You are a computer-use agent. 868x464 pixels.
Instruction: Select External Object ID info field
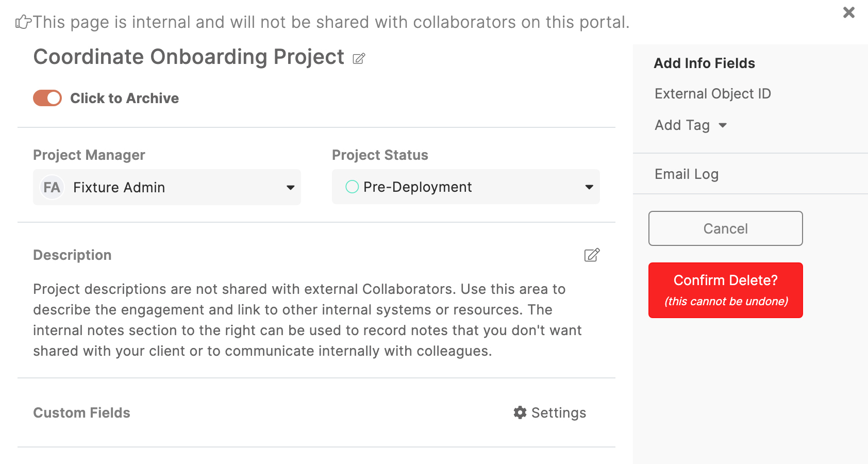tap(713, 94)
